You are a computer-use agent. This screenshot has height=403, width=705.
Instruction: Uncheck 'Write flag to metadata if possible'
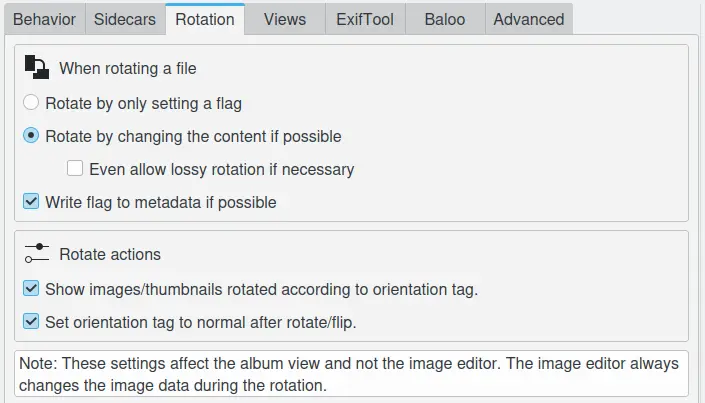point(31,202)
